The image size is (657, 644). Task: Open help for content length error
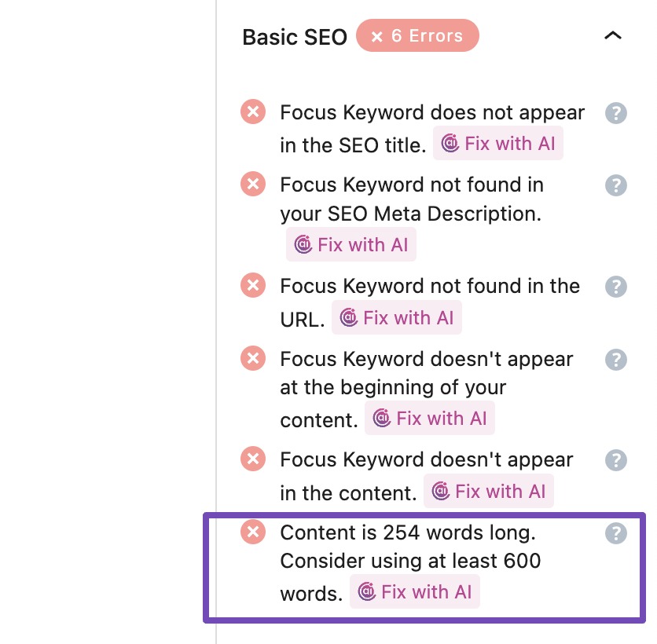(616, 533)
